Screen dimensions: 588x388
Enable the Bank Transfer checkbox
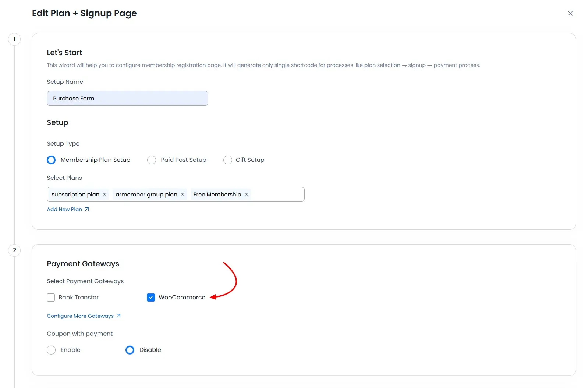[51, 298]
